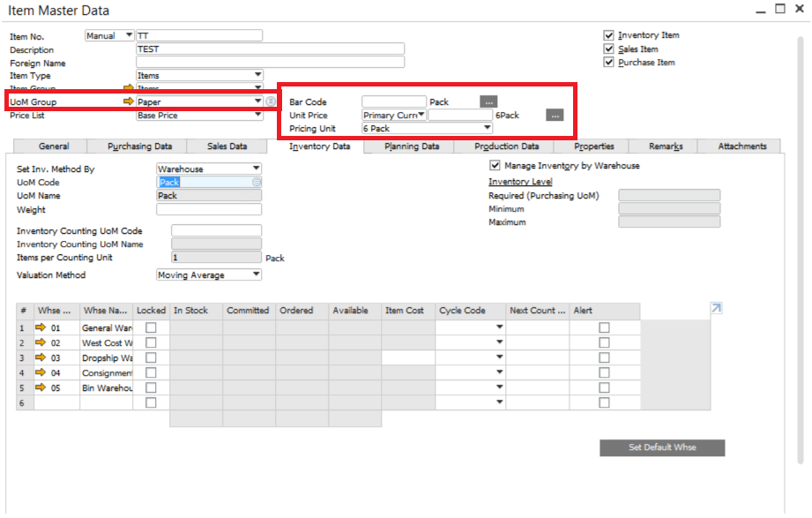Open the Planning Data tab
The height and width of the screenshot is (518, 812).
(412, 146)
